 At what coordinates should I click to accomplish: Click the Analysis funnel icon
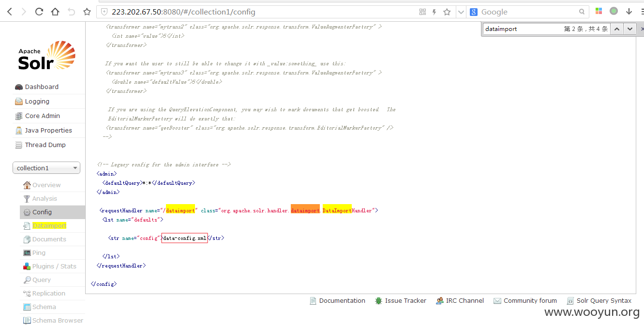pyautogui.click(x=27, y=199)
